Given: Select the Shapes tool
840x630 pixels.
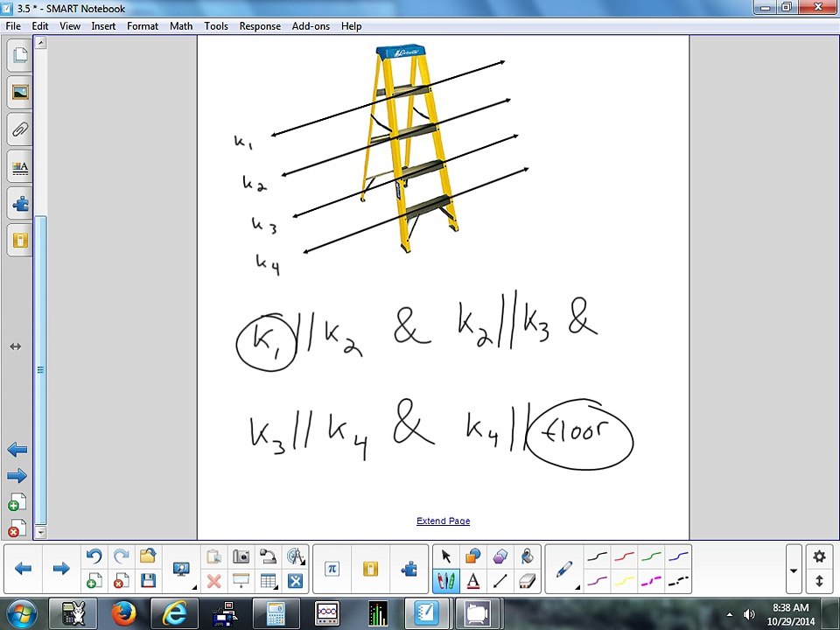Looking at the screenshot, I should pyautogui.click(x=472, y=556).
